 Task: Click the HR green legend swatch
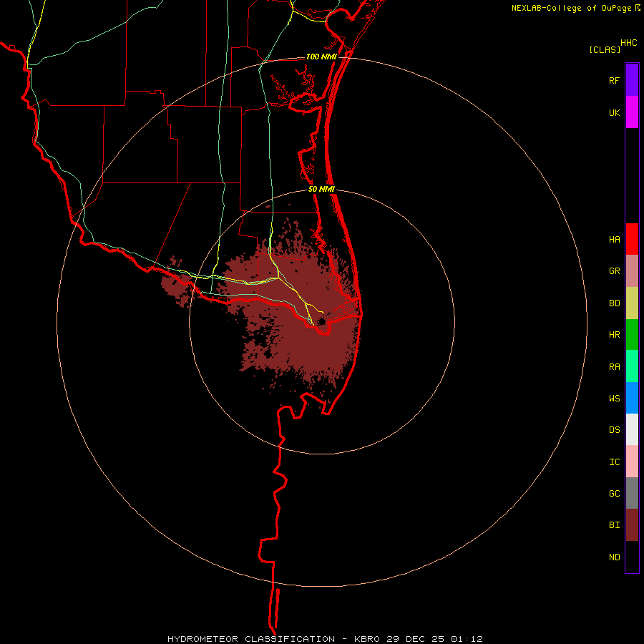(x=632, y=335)
